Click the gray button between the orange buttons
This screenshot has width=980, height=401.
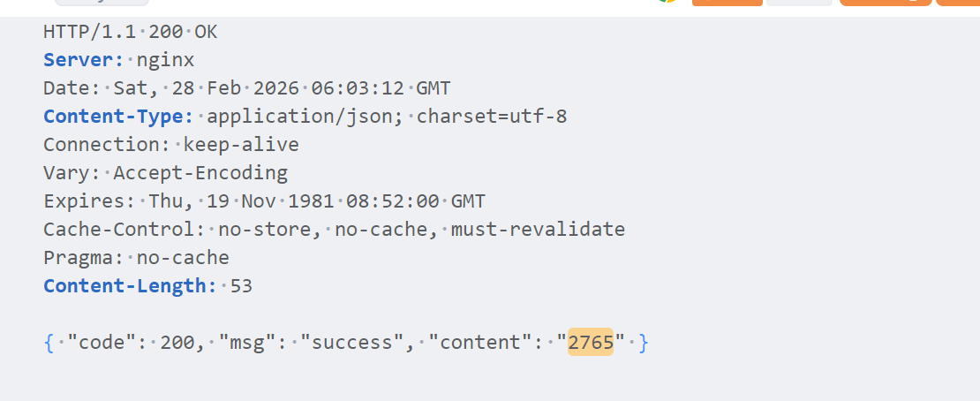pos(799,3)
